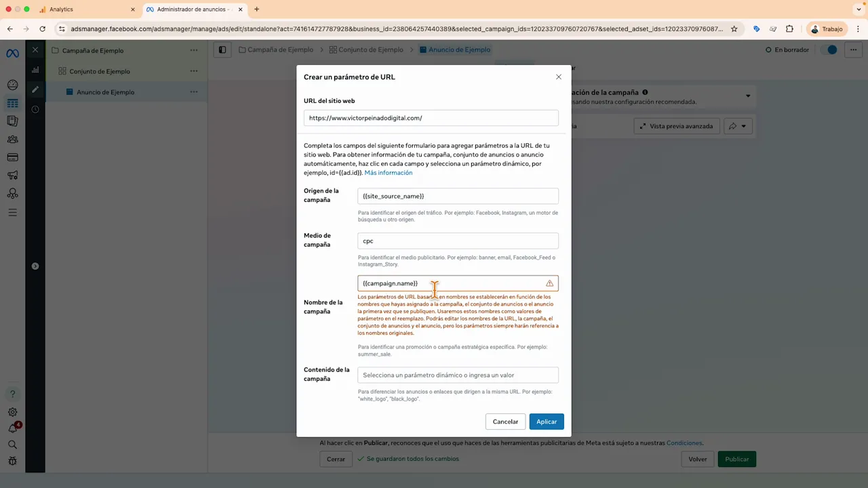The height and width of the screenshot is (488, 868).
Task: Open the Help question mark icon
Action: click(x=12, y=394)
